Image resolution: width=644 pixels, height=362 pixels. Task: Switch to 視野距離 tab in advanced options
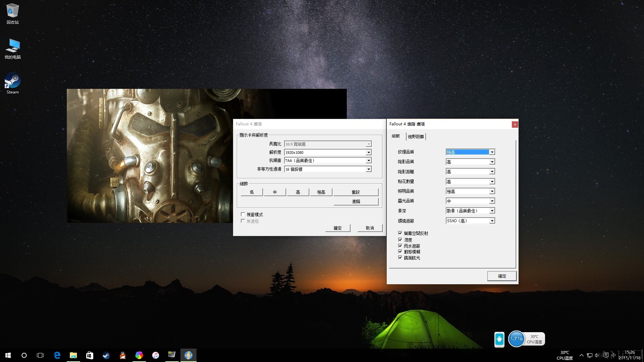click(x=415, y=136)
